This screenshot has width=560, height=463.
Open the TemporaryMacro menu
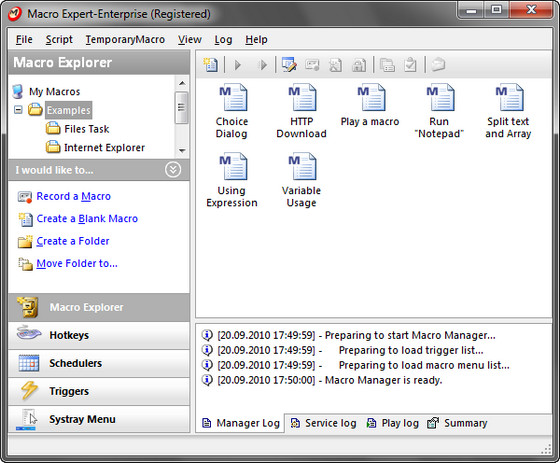[125, 39]
